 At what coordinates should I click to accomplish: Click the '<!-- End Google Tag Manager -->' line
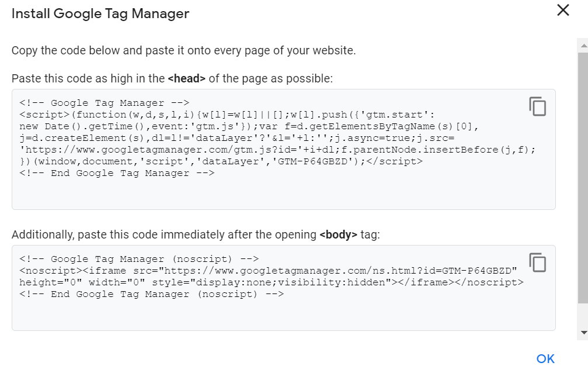117,173
